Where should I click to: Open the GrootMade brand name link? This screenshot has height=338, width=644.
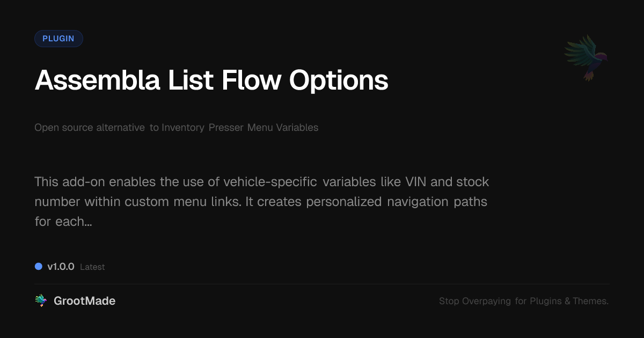point(84,301)
